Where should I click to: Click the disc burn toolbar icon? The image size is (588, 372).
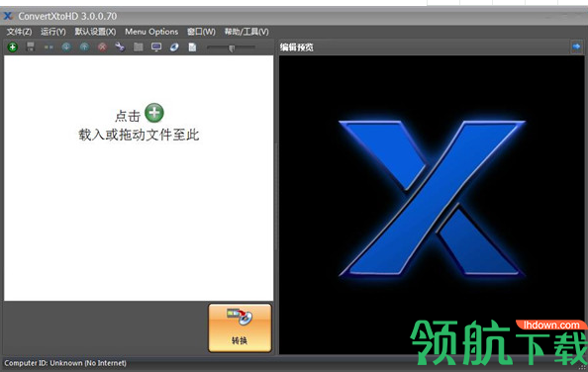pyautogui.click(x=174, y=46)
